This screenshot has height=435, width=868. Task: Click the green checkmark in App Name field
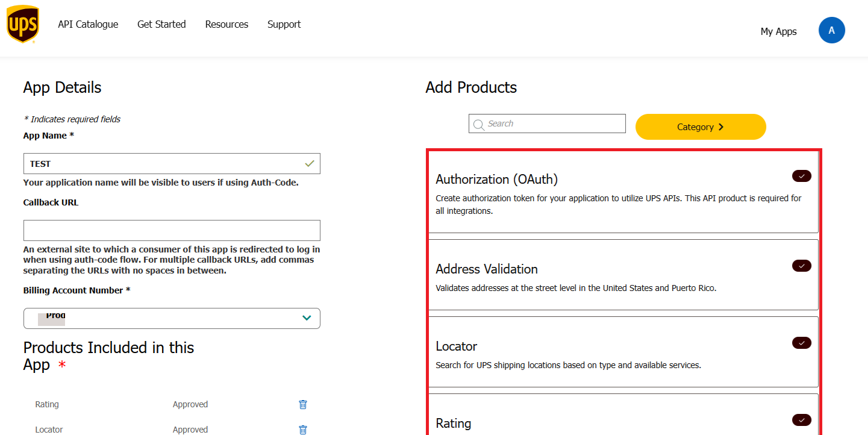(x=310, y=163)
